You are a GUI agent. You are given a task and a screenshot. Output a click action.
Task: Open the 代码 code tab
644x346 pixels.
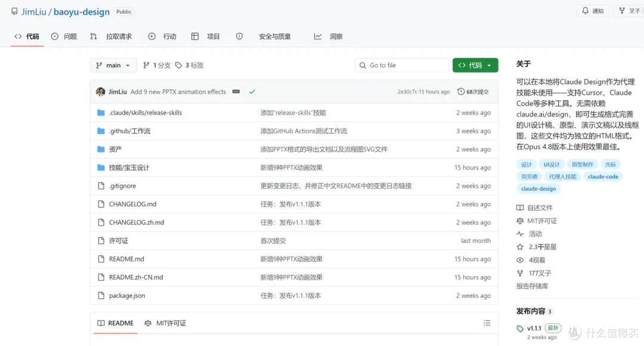click(27, 36)
